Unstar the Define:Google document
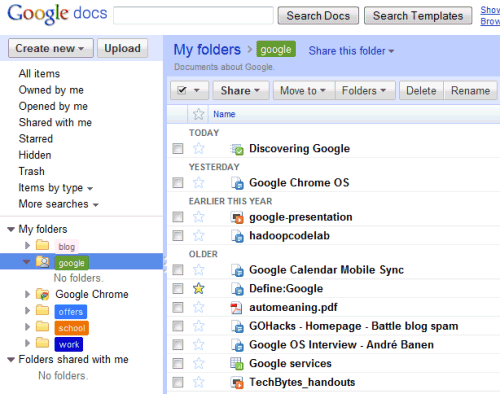500x394 pixels. [x=199, y=288]
